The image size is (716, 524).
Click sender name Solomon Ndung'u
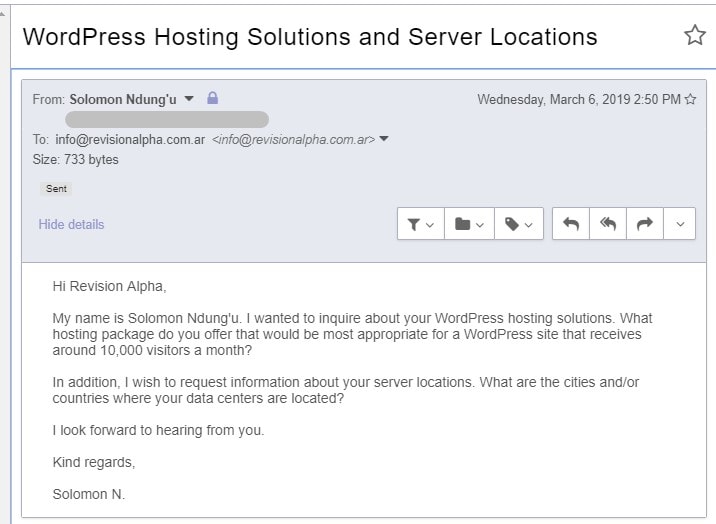point(123,99)
